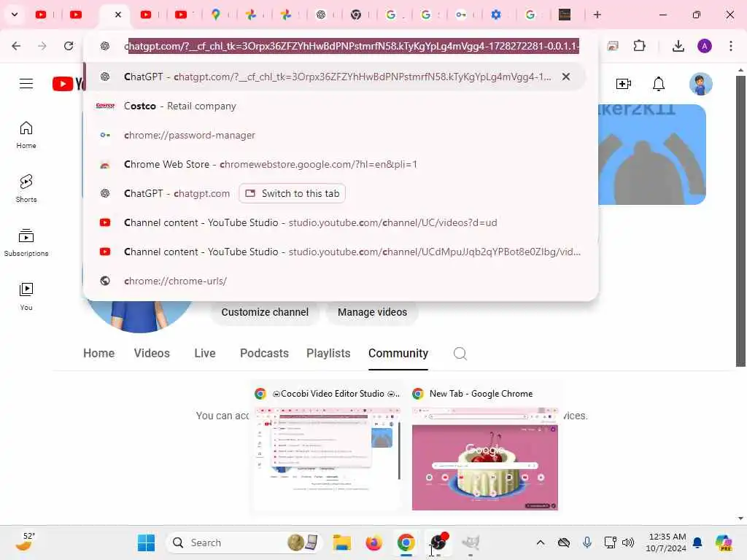This screenshot has width=747, height=560.
Task: Select Cocobi Video Editor Studio window preview
Action: point(328,448)
